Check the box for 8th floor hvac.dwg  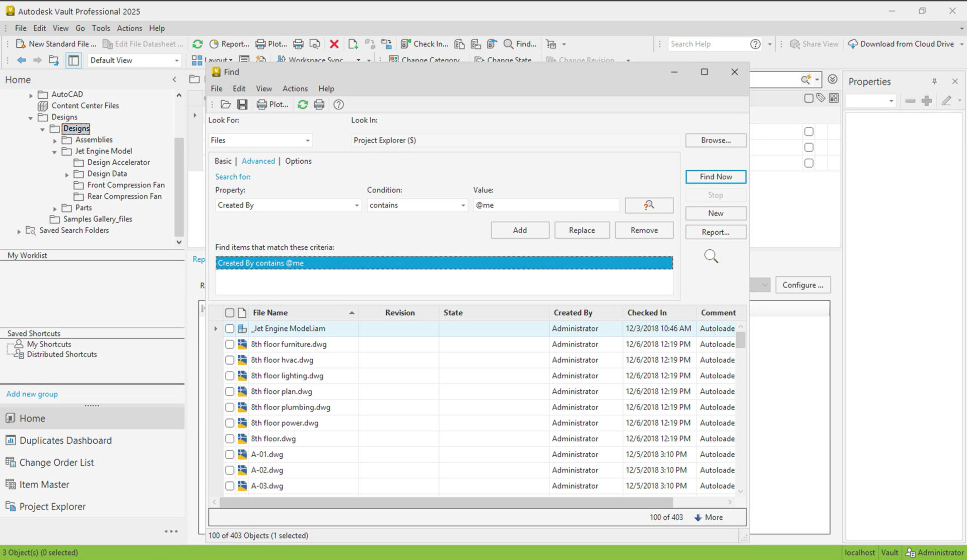pyautogui.click(x=230, y=360)
